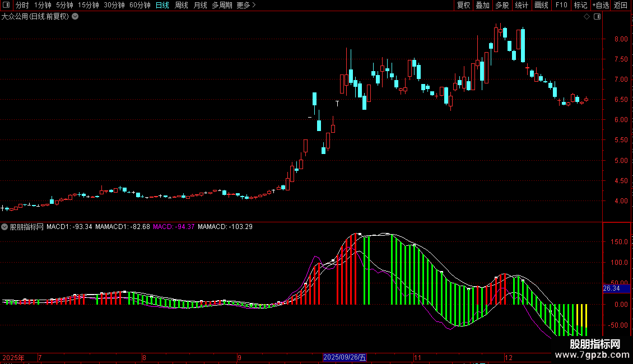
Task: Click the month 11 label on the date axis
Action: pyautogui.click(x=417, y=357)
